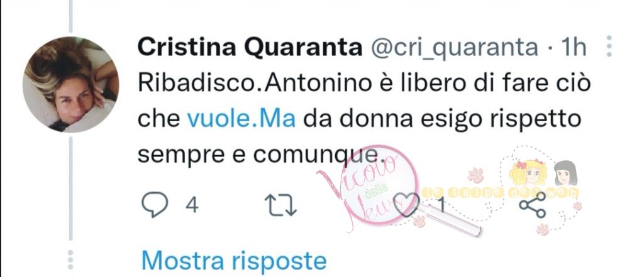This screenshot has height=277, width=644.
Task: Expand the thread with Mostra risposte
Action: coord(234,260)
